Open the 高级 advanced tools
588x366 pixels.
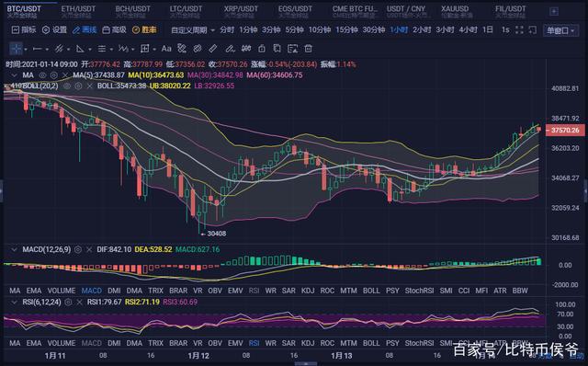click(x=114, y=29)
